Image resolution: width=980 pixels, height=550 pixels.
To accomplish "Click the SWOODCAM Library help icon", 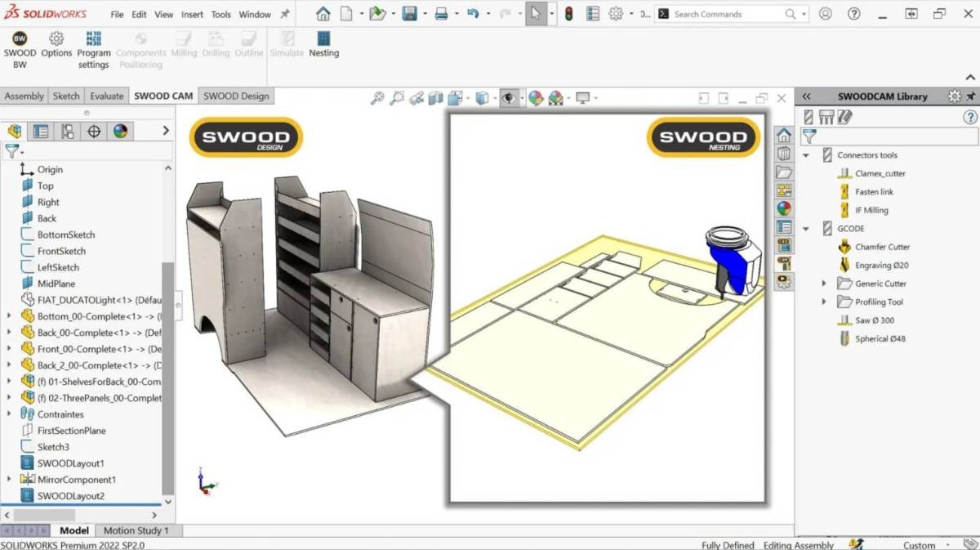I will [970, 117].
